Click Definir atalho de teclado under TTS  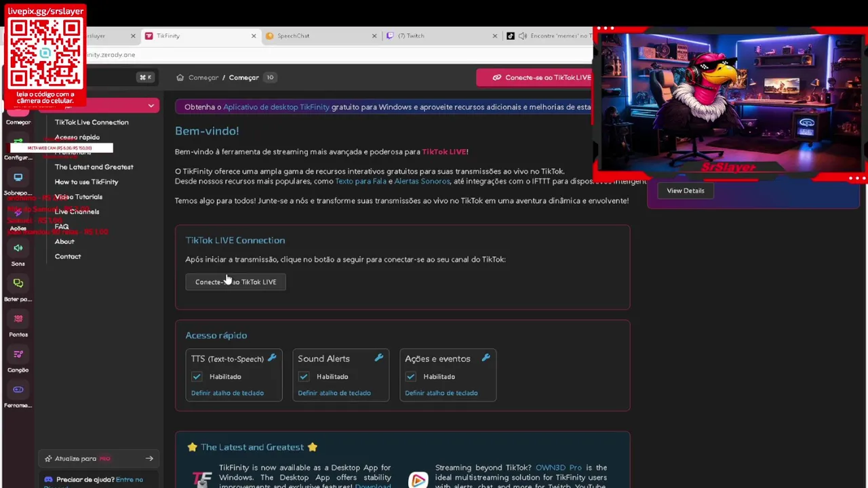point(227,393)
